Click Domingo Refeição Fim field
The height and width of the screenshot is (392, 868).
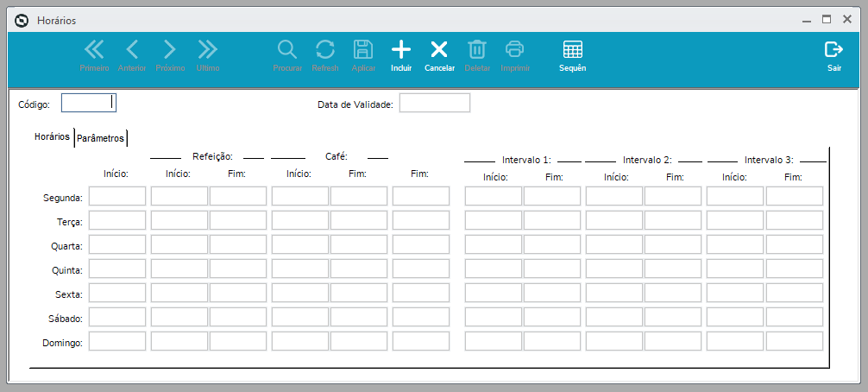[238, 341]
